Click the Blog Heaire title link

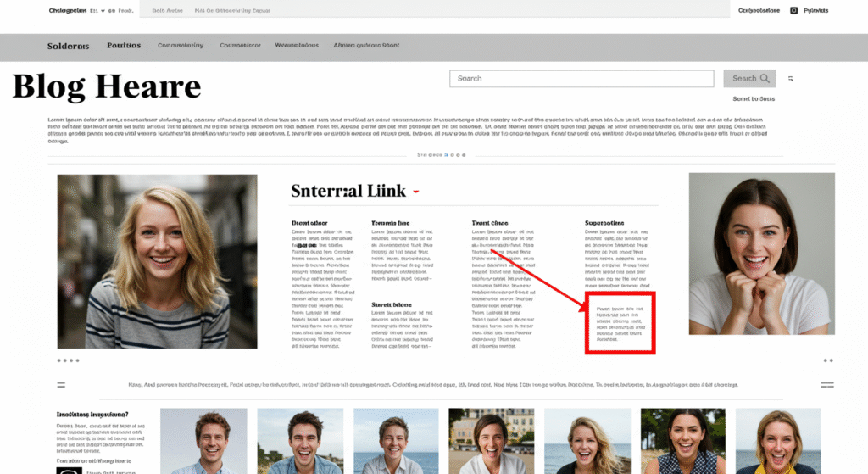107,87
